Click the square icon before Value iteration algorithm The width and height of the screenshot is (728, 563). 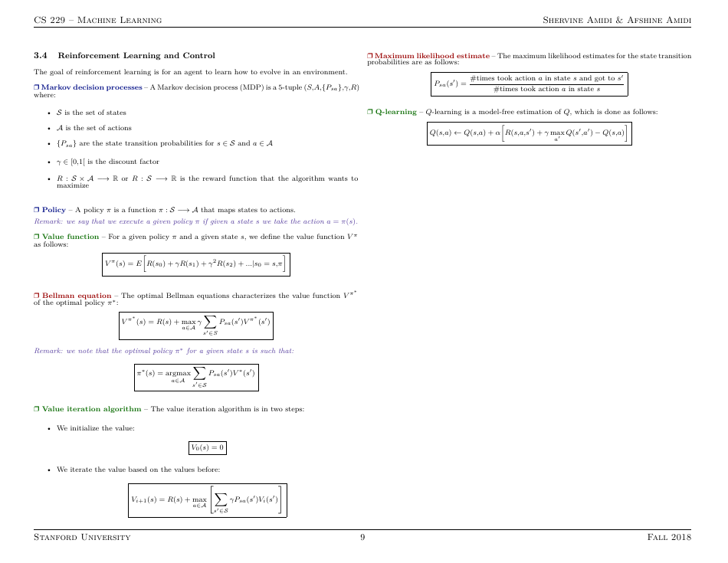click(x=37, y=409)
